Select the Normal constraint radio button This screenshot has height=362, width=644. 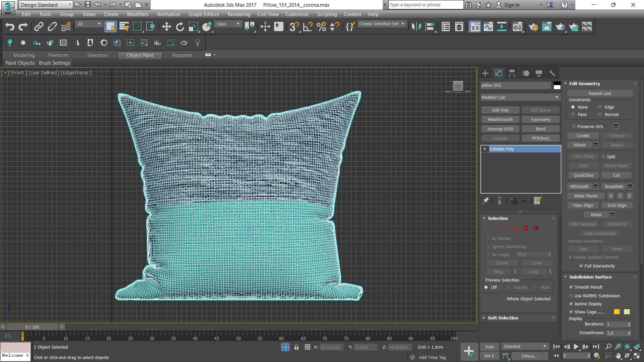point(600,115)
